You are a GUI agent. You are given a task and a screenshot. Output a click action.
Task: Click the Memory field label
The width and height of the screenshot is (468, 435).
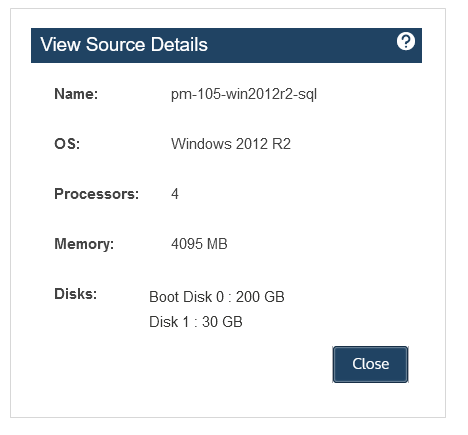(x=84, y=244)
